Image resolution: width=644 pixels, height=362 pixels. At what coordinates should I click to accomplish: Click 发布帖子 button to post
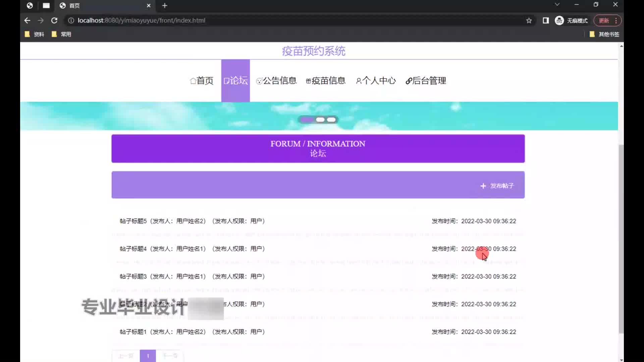[x=497, y=186]
